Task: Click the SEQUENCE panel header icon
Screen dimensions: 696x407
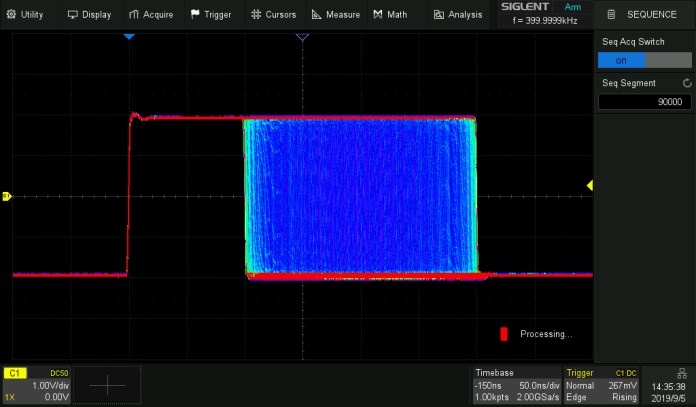Action: pos(611,15)
